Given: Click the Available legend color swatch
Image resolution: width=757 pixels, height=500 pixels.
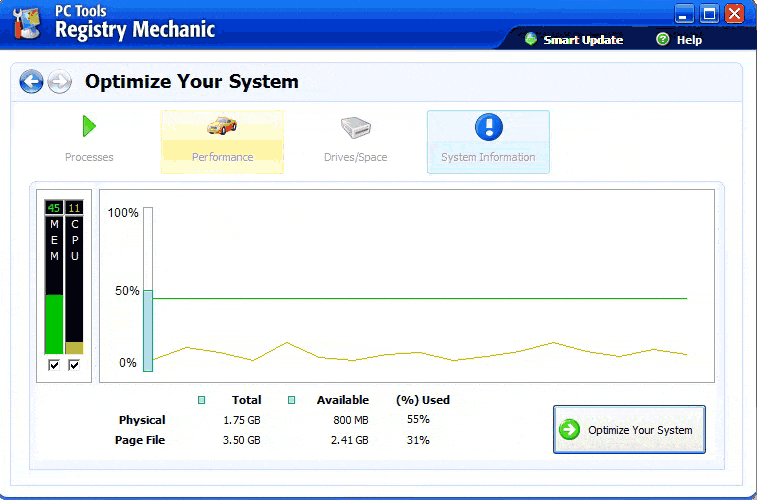Looking at the screenshot, I should click(292, 400).
